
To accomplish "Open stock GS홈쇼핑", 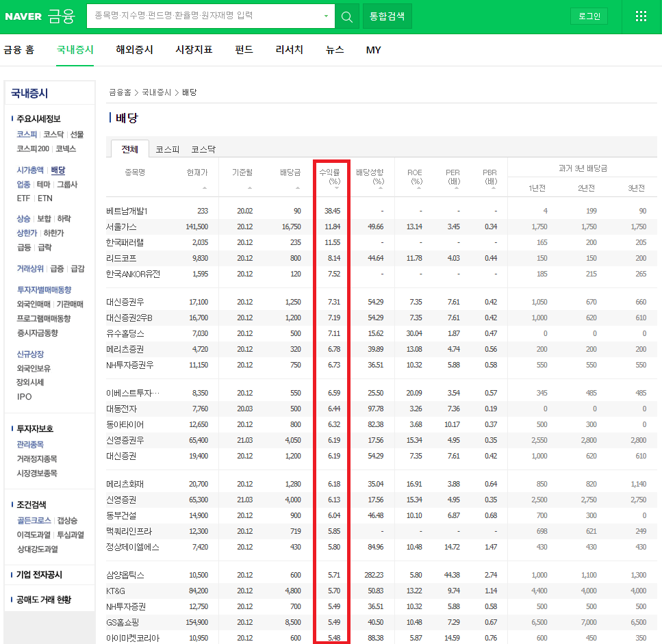I will click(123, 623).
